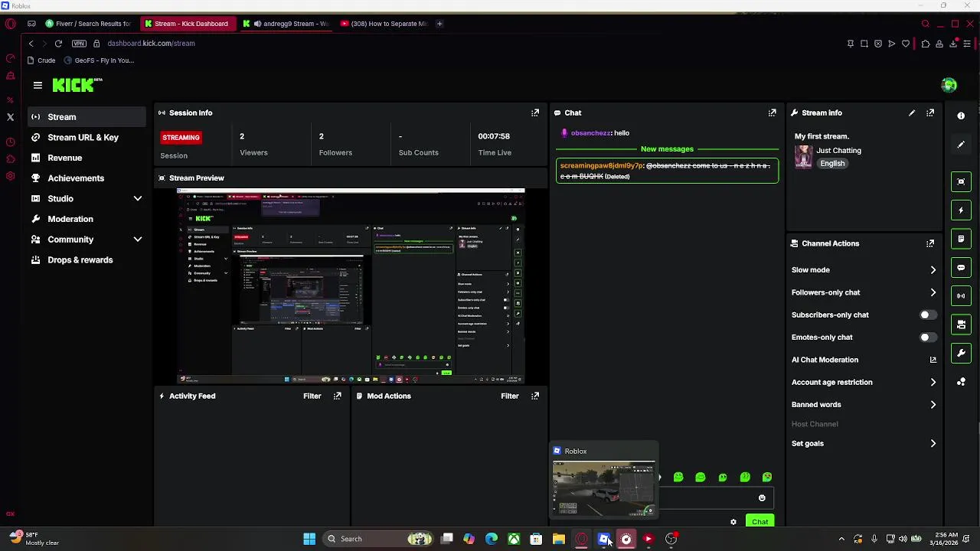The height and width of the screenshot is (551, 980).
Task: Open the hamburger menu beside the Kick logo
Action: (x=38, y=86)
